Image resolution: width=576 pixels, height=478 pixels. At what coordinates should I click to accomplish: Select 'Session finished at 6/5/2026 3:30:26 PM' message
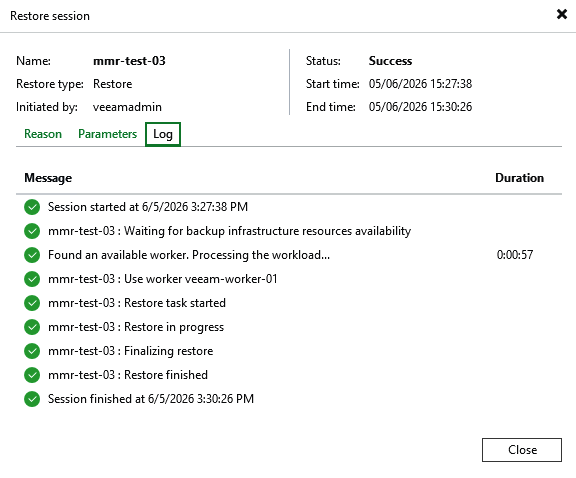(151, 399)
